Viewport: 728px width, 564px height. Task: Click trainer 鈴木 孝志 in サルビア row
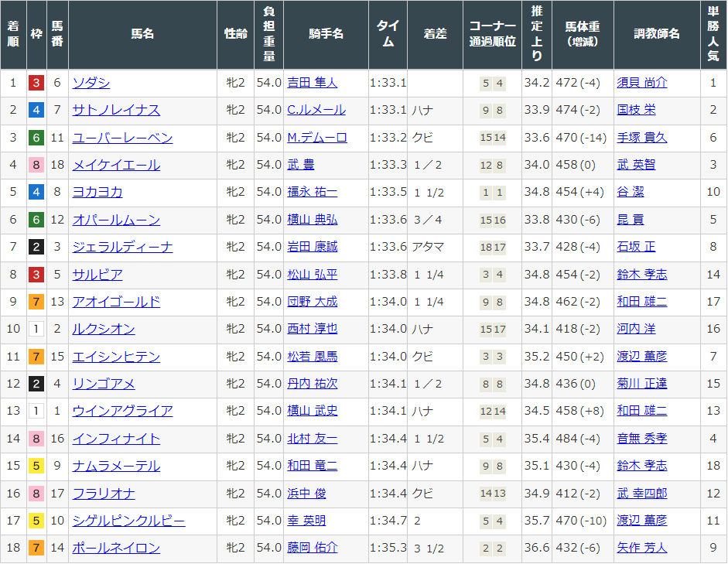point(641,275)
